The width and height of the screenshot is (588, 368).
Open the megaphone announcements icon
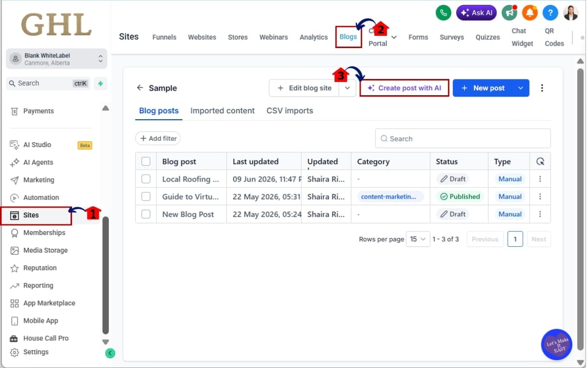(510, 13)
